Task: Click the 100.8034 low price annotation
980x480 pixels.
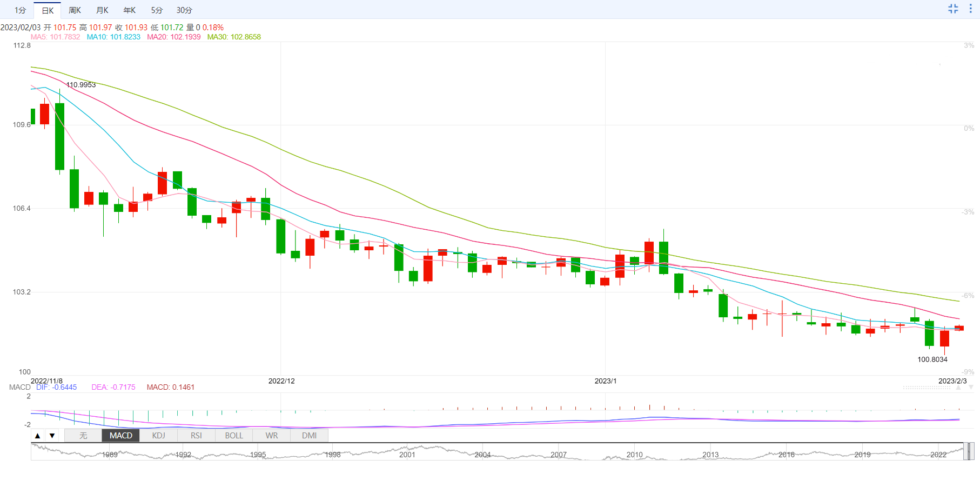Action: [x=932, y=359]
